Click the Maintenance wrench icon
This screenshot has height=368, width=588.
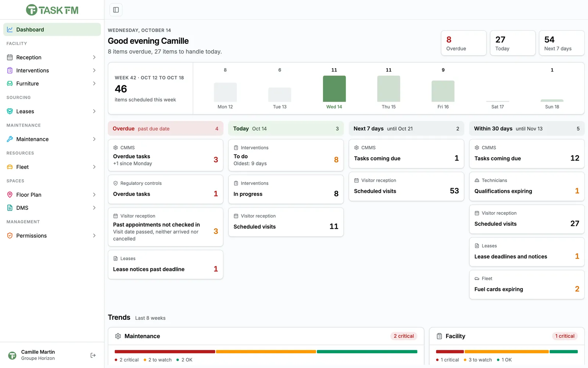click(10, 139)
